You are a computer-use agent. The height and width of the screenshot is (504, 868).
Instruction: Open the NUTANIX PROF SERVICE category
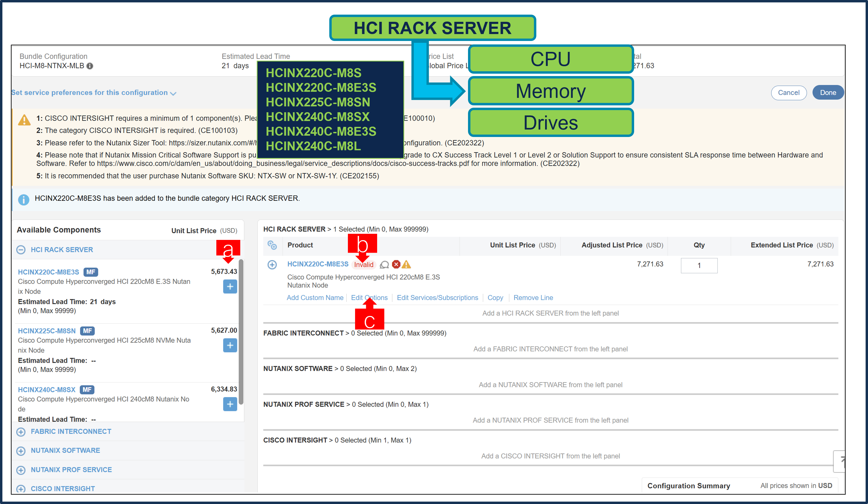point(21,469)
